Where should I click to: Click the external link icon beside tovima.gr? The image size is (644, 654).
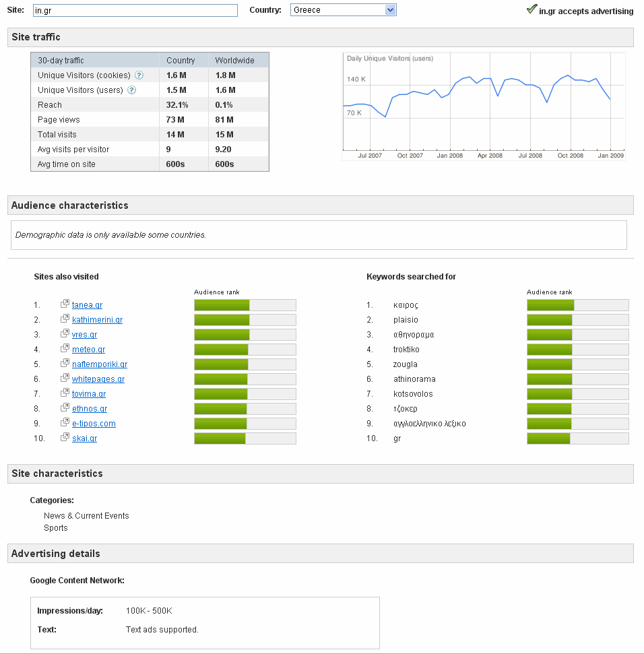(65, 393)
